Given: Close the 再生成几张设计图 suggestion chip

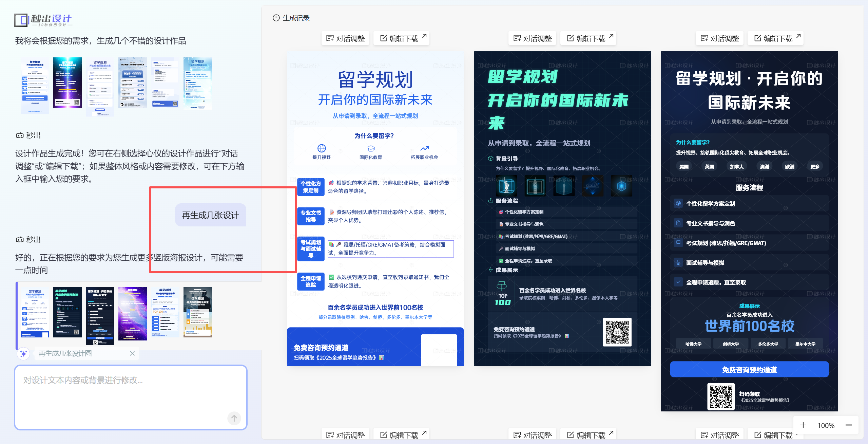Looking at the screenshot, I should tap(132, 353).
